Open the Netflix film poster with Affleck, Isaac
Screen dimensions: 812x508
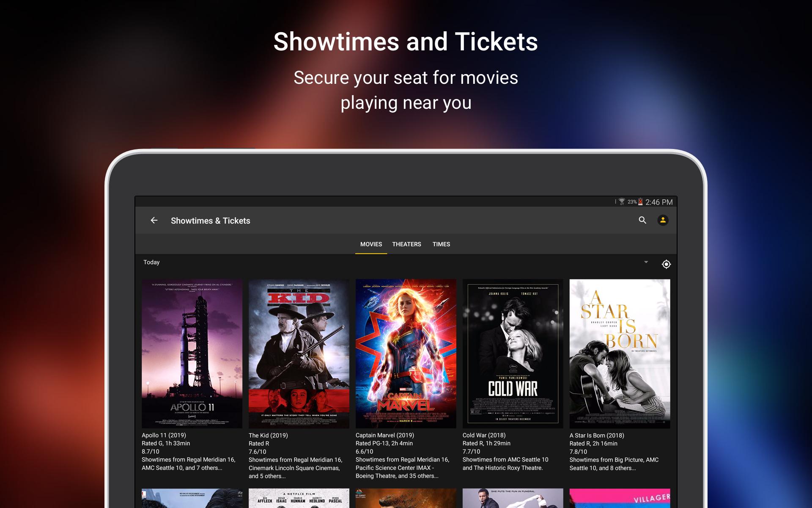(x=299, y=498)
